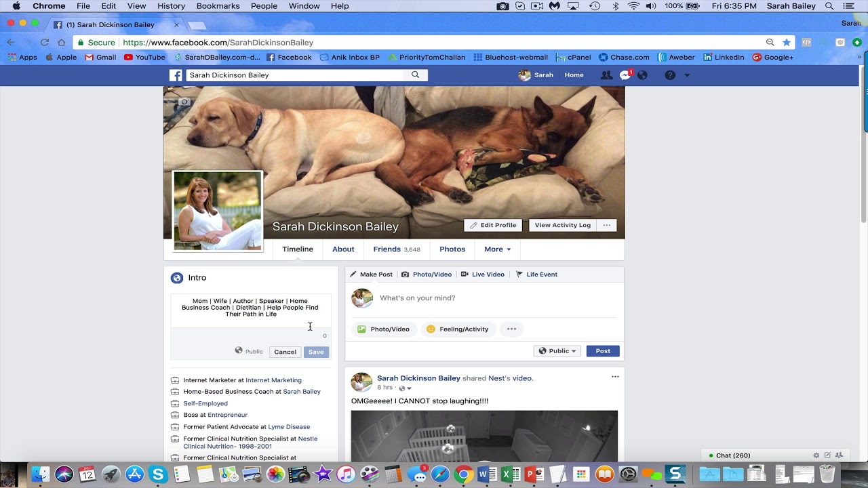Launch Skype from the Dock
The height and width of the screenshot is (488, 868).
pyautogui.click(x=158, y=474)
